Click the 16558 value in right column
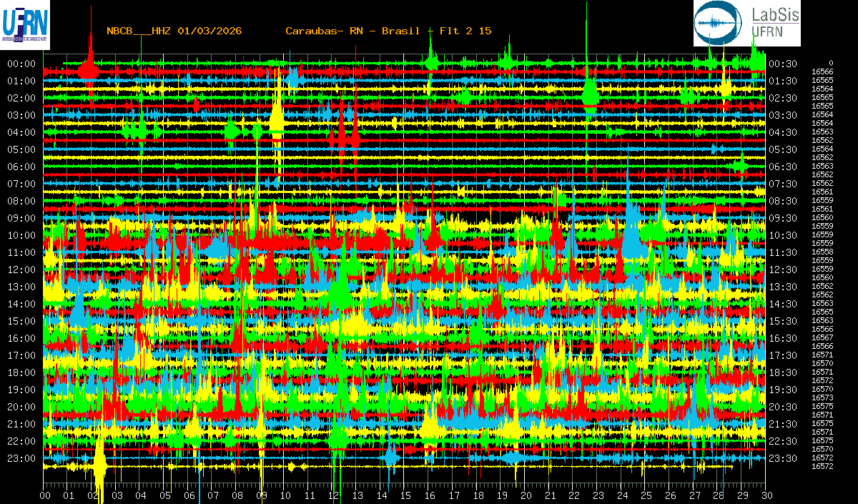 pos(822,252)
